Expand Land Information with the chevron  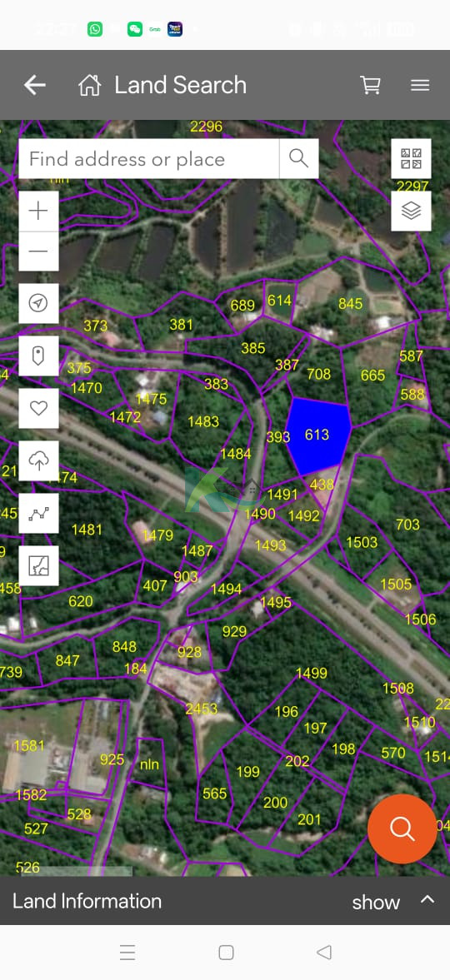[x=427, y=899]
